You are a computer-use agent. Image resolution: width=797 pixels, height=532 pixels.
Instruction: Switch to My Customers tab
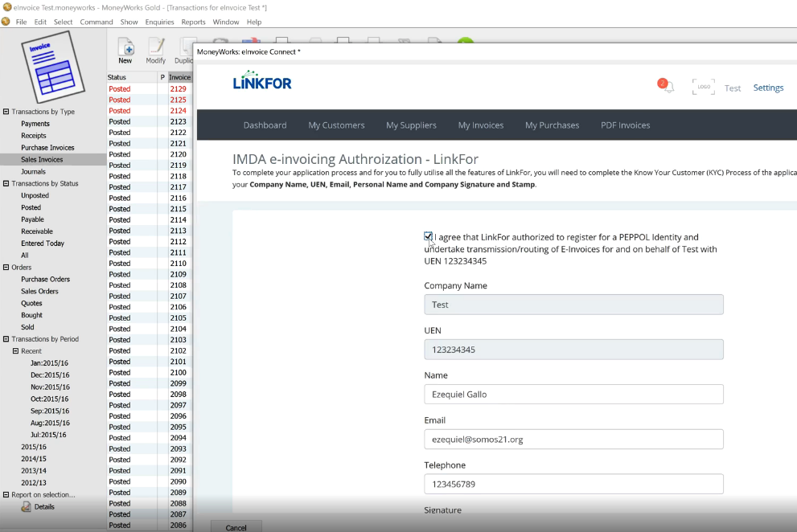[336, 125]
